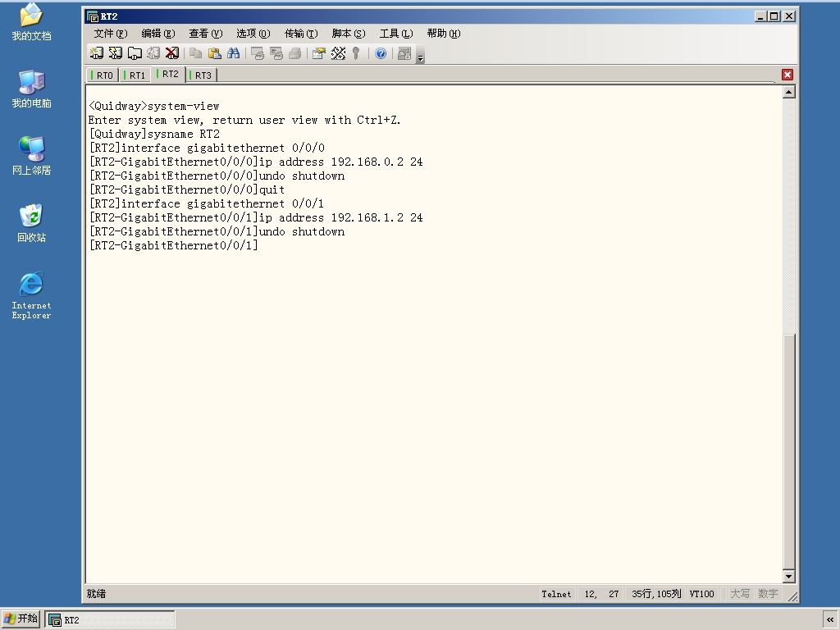Select the RT2 session tab

168,74
